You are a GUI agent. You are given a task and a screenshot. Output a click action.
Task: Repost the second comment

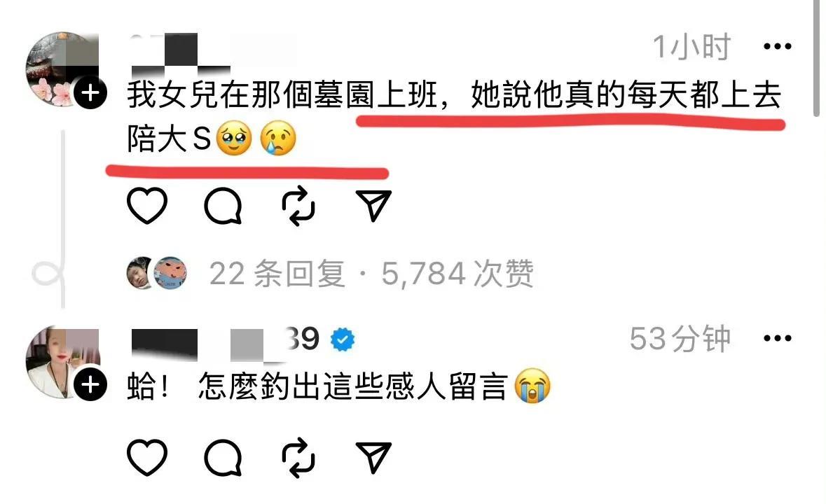[x=298, y=458]
